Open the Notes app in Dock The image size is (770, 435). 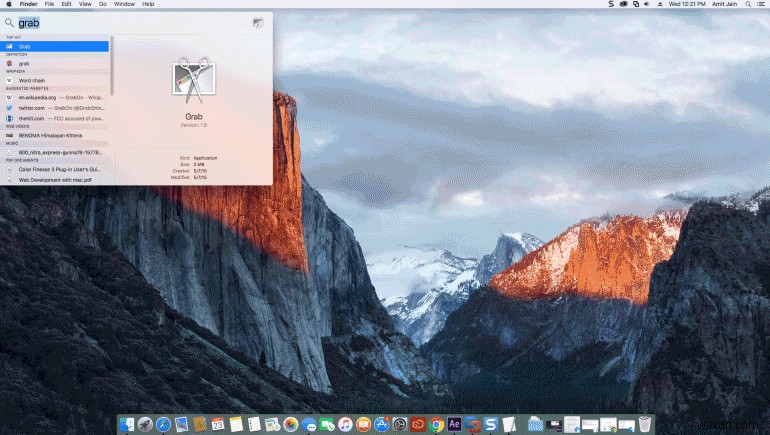236,424
